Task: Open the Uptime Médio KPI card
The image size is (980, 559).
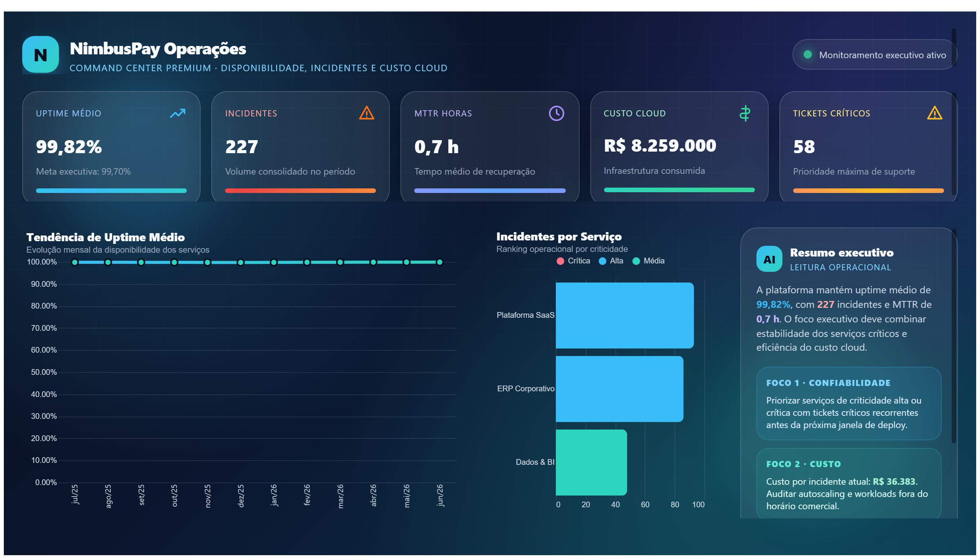Action: 111,146
